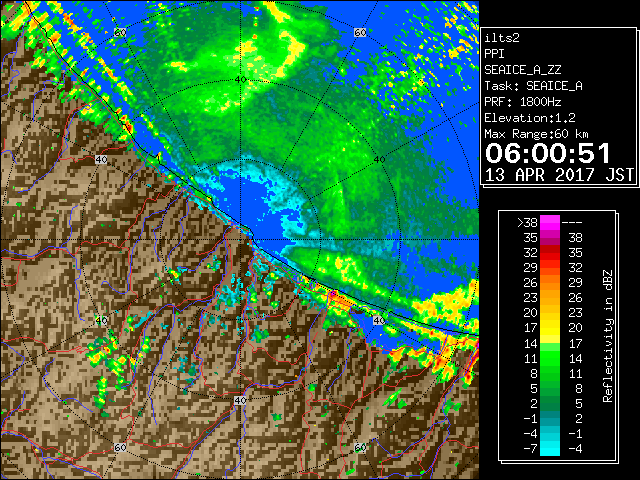Pick the cyan bottom swatch in legend
Screen dimensions: 640x480
pos(550,449)
